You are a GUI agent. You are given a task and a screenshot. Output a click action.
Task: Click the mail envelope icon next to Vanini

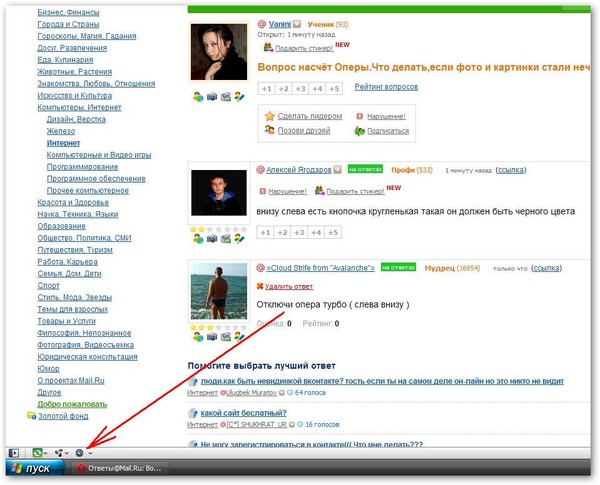tap(297, 24)
